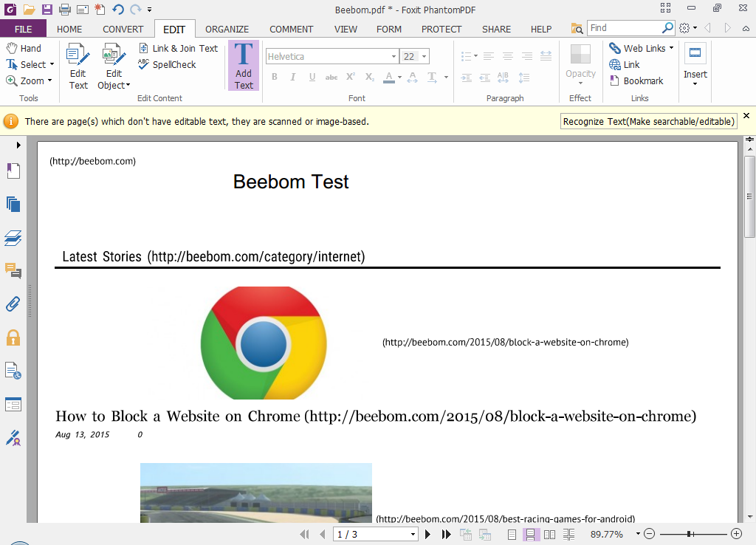Image resolution: width=756 pixels, height=545 pixels.
Task: Click the Bookmark link tool
Action: coord(636,80)
